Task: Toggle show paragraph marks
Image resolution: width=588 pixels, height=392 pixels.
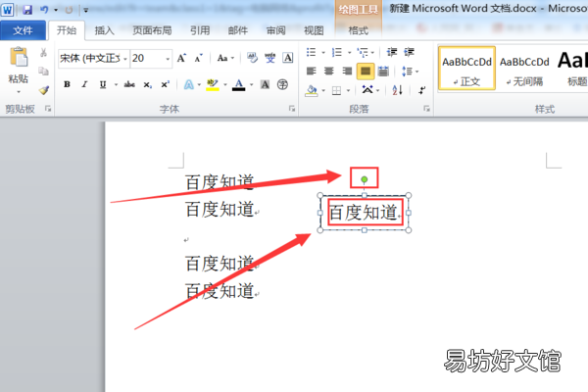Action: coord(422,90)
